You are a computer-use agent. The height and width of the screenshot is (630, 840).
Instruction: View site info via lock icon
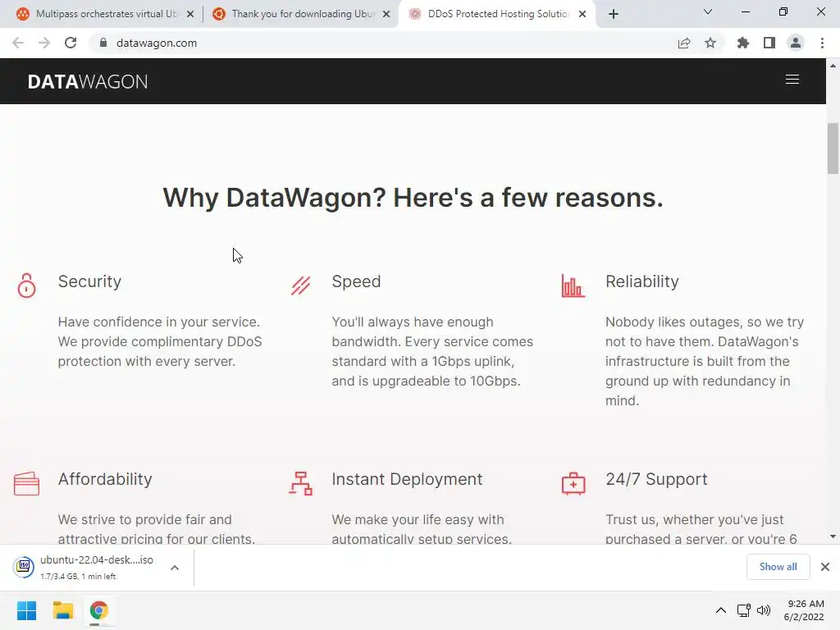point(103,43)
